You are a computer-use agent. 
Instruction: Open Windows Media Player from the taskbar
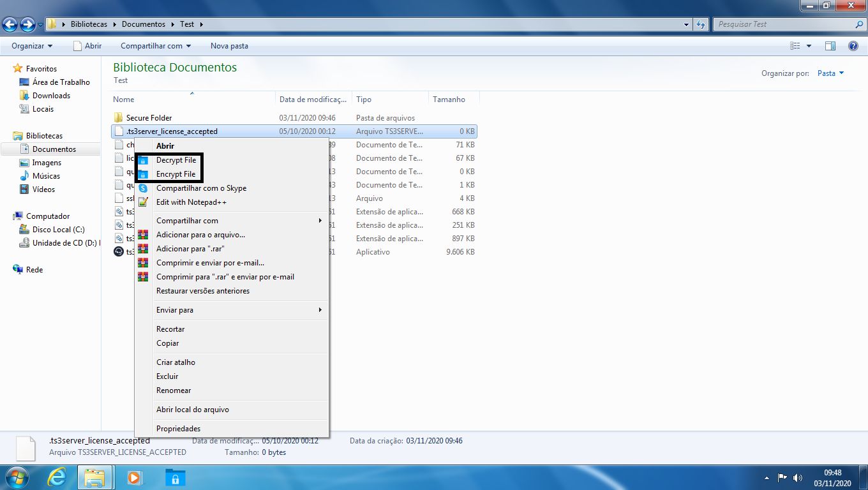coord(135,477)
